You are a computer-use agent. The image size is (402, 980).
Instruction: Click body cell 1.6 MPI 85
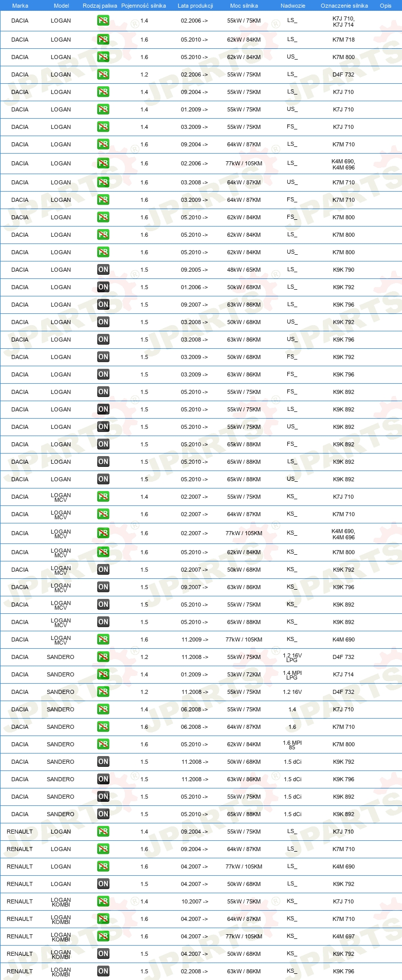(x=292, y=745)
